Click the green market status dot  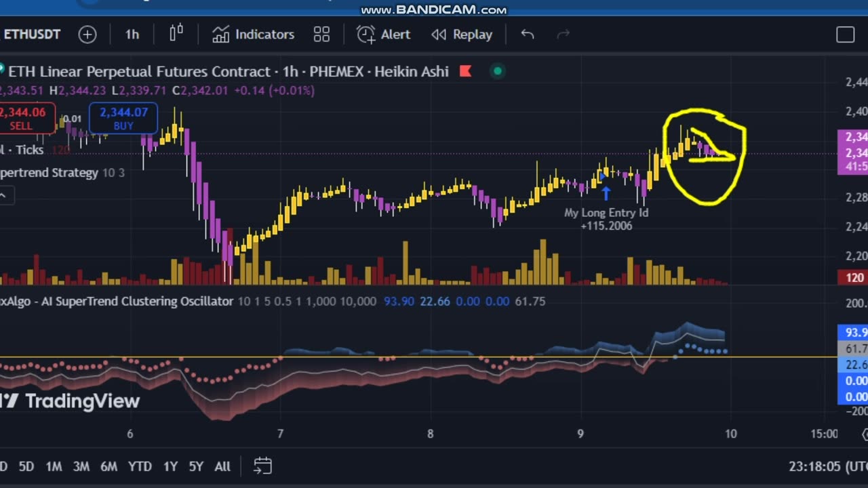pos(498,71)
